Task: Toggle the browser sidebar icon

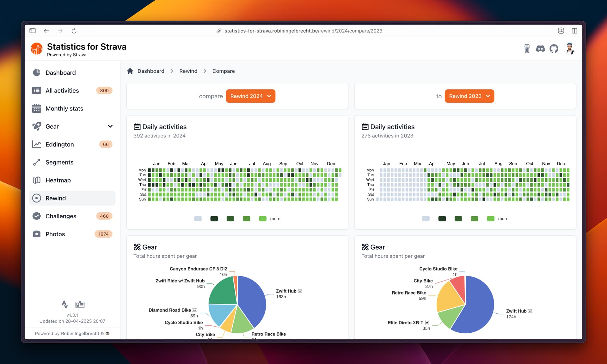Action: pyautogui.click(x=33, y=31)
